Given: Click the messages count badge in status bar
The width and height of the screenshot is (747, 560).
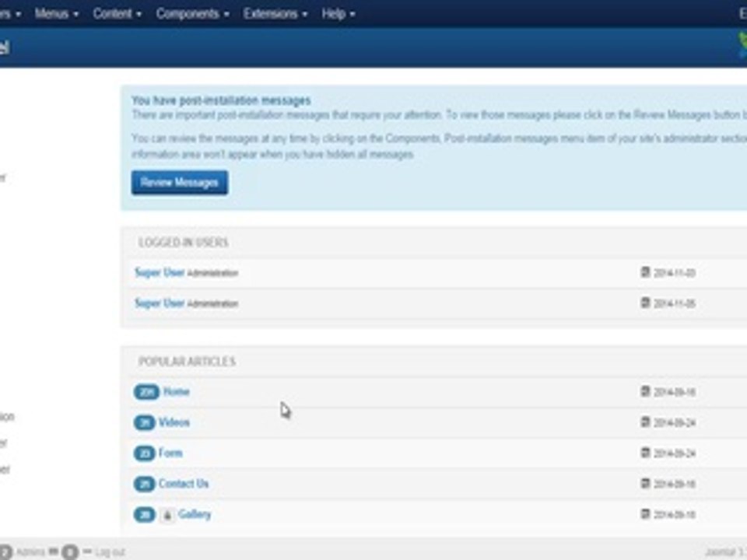Looking at the screenshot, I should [70, 552].
